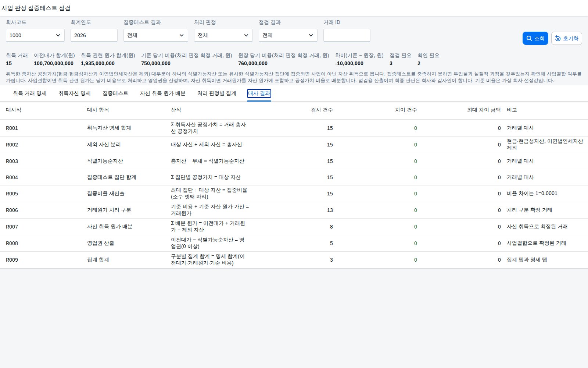Screen dimensions: 588x368
Task: Switch to the 자산 취득 원가 배분 tab
Action: [163, 93]
